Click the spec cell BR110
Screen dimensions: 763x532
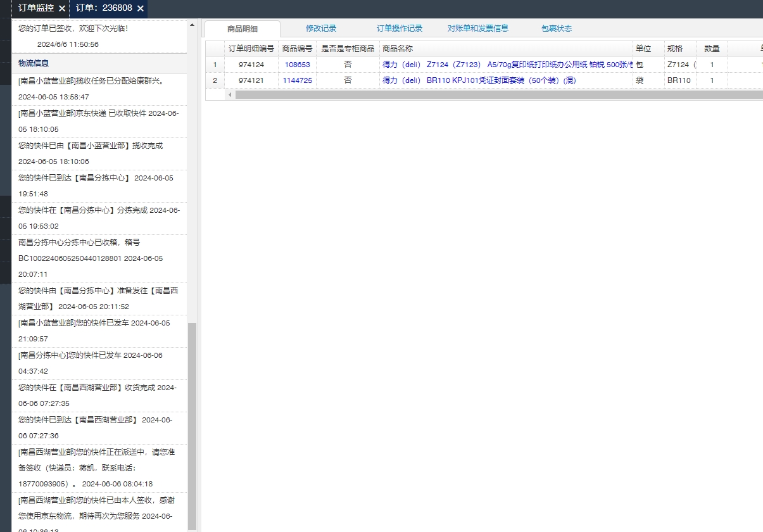click(681, 80)
